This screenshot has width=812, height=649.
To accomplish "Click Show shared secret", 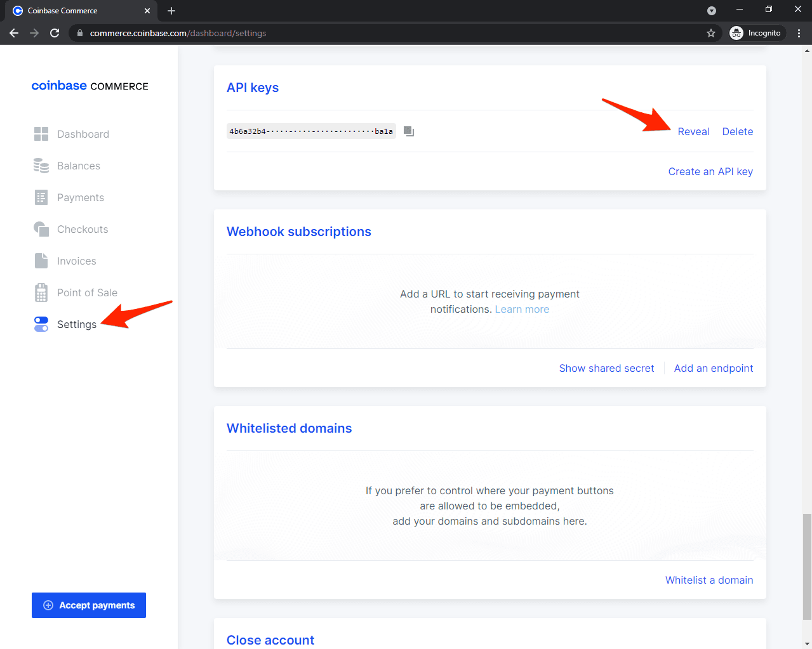I will coord(606,368).
